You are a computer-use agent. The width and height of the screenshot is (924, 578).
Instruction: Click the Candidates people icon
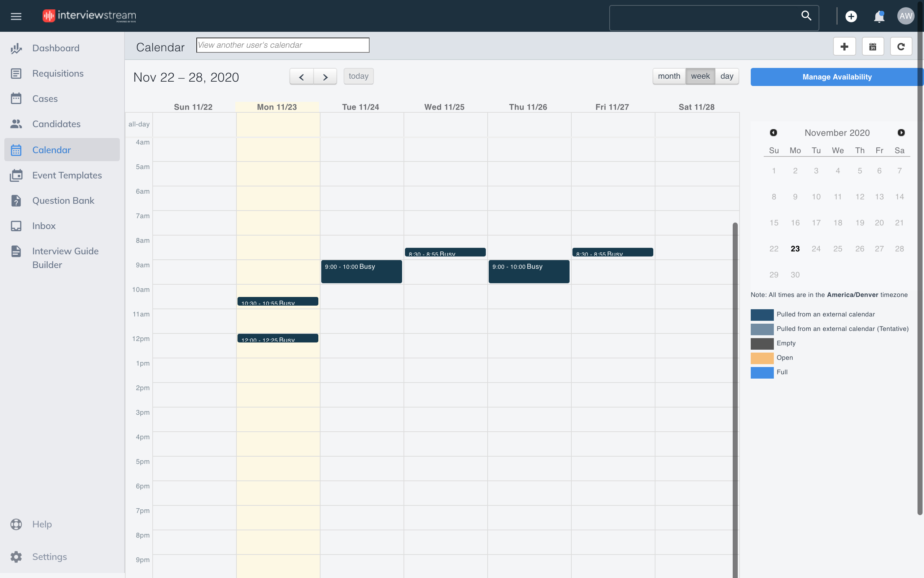pyautogui.click(x=16, y=124)
